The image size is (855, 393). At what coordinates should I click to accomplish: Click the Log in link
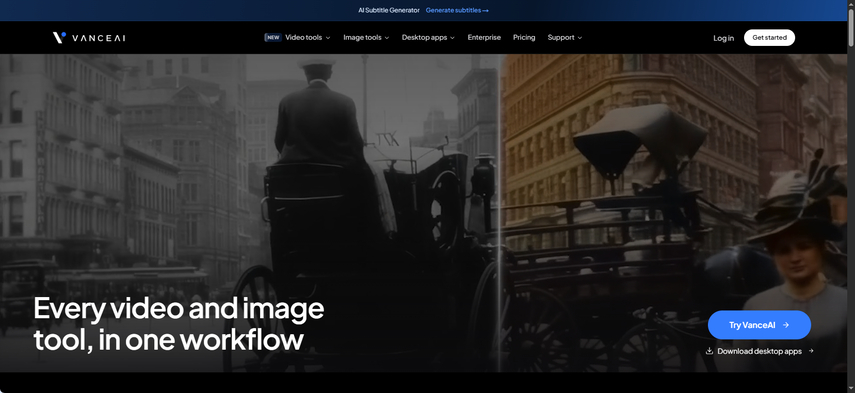pos(724,38)
